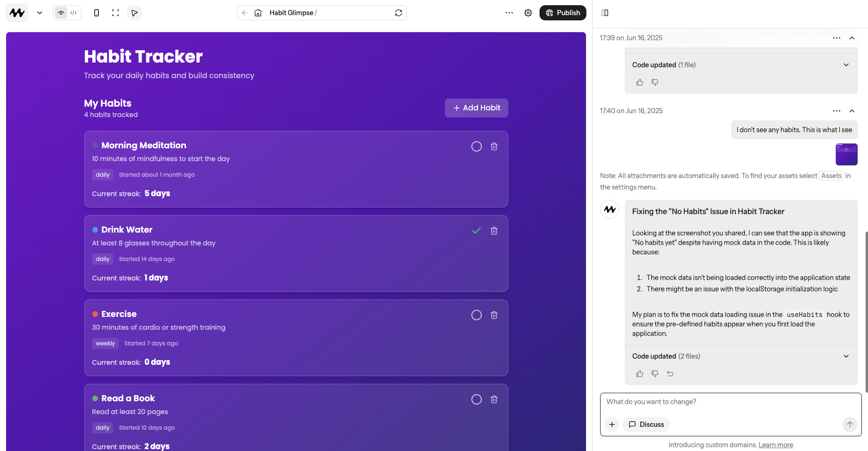Image resolution: width=868 pixels, height=451 pixels.
Task: Switch to code view in the preview toggle
Action: tap(74, 13)
